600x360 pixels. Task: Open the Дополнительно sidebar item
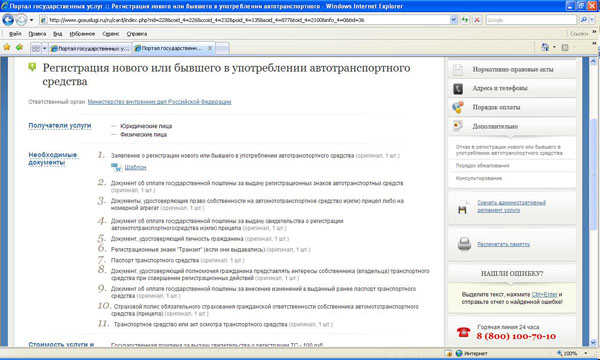512,126
